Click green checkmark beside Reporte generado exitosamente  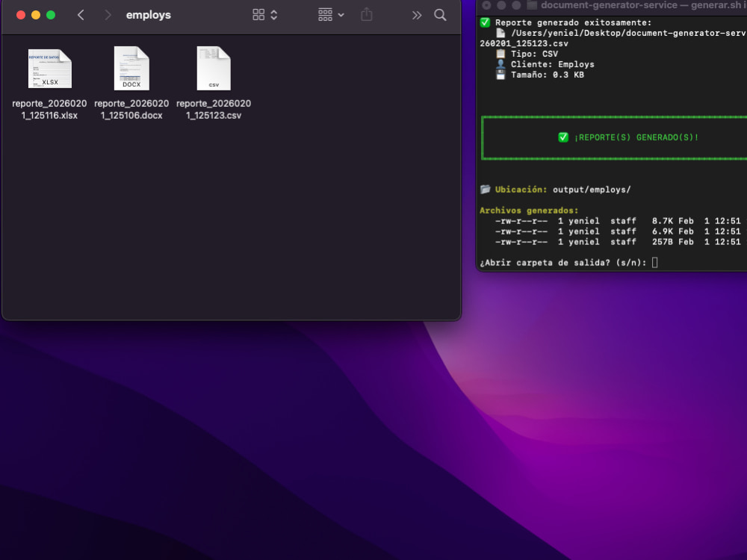click(x=485, y=22)
